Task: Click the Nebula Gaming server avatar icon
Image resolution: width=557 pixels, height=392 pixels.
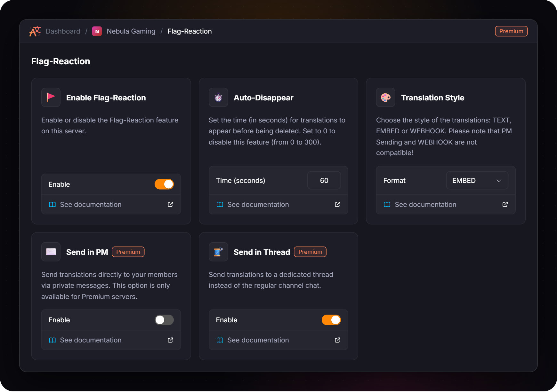Action: point(97,31)
